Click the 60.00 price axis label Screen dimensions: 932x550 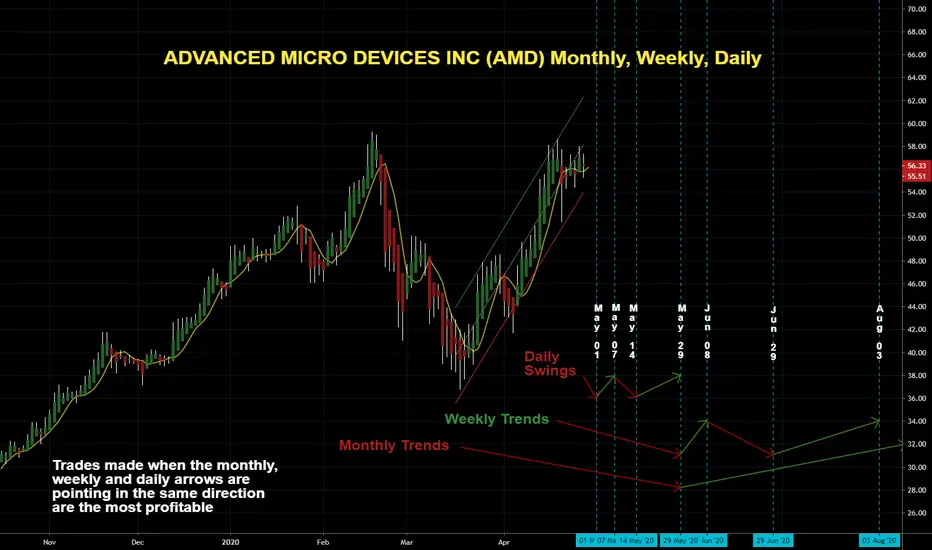(x=917, y=124)
